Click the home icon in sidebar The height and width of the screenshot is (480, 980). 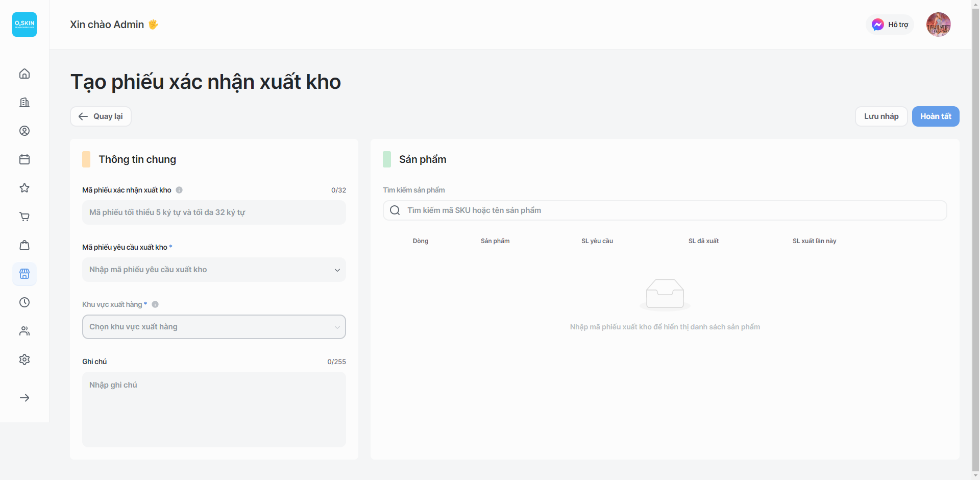pos(24,74)
